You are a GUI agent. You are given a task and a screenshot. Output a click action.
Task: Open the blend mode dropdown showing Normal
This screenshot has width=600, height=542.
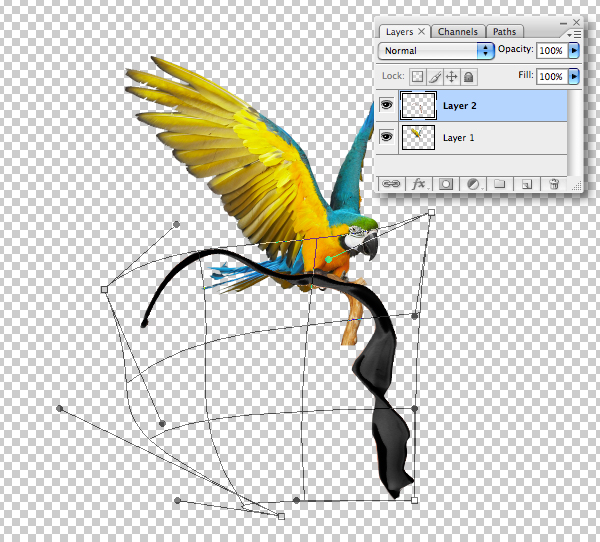pos(436,51)
